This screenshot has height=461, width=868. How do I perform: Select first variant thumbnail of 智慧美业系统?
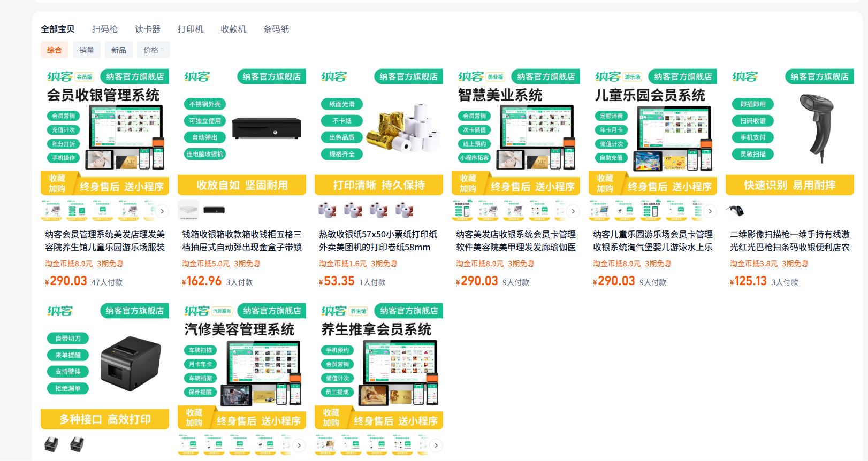coord(462,210)
